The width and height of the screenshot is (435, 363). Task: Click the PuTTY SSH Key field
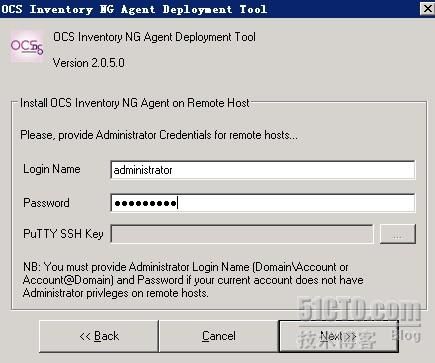tap(242, 234)
